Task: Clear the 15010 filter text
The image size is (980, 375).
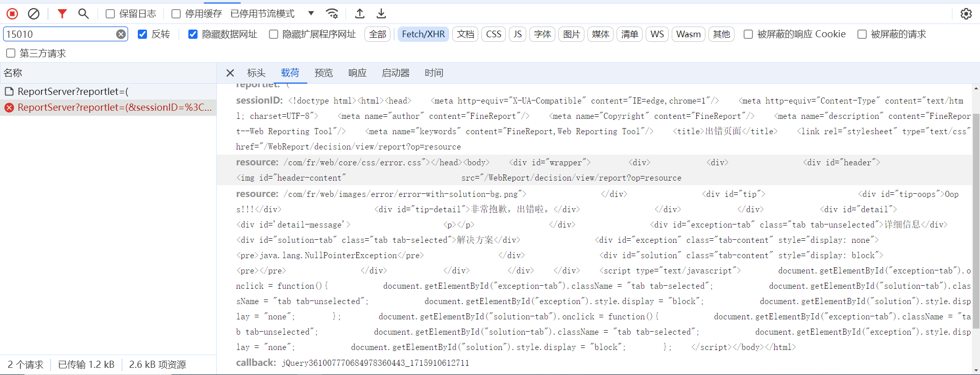Action: tap(121, 34)
